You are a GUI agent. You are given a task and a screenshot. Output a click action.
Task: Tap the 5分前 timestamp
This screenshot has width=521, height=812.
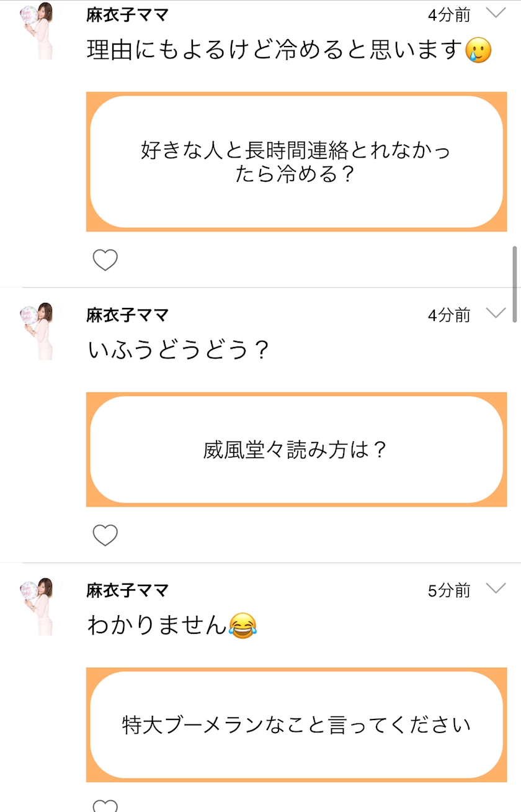tap(449, 590)
